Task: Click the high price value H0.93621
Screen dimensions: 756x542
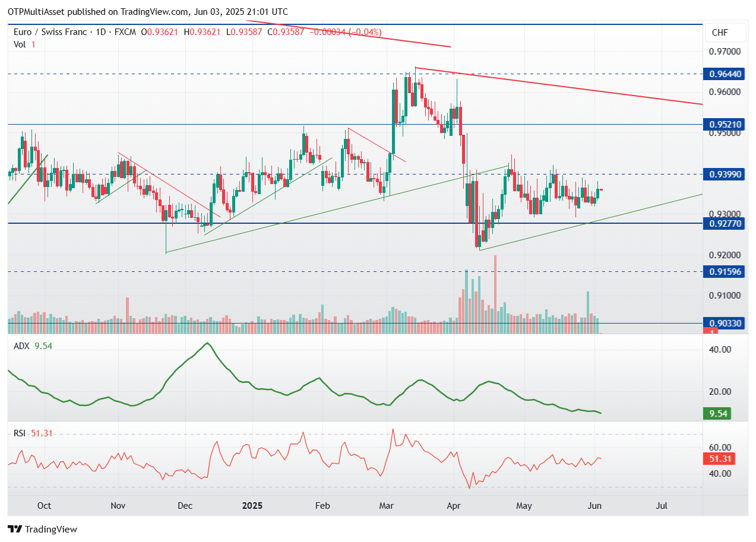Action: click(x=203, y=32)
